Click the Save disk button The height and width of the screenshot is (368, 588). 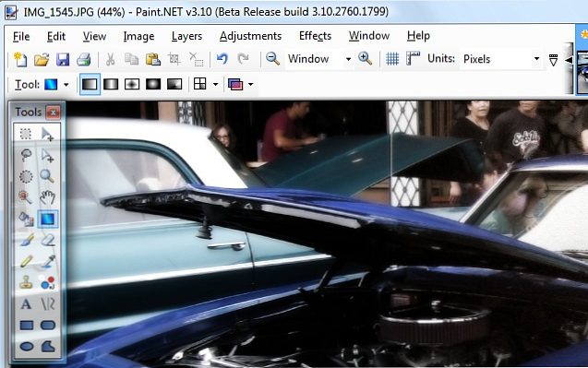coord(63,59)
